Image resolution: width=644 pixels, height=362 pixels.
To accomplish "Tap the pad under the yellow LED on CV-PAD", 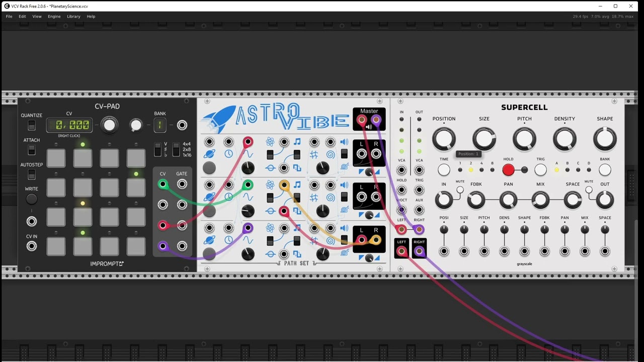I will point(83,217).
